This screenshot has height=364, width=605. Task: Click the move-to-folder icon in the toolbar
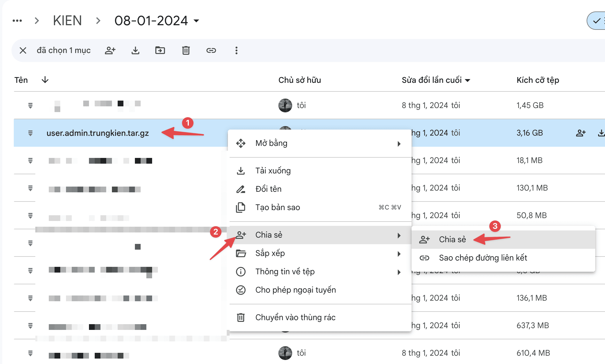pos(160,50)
